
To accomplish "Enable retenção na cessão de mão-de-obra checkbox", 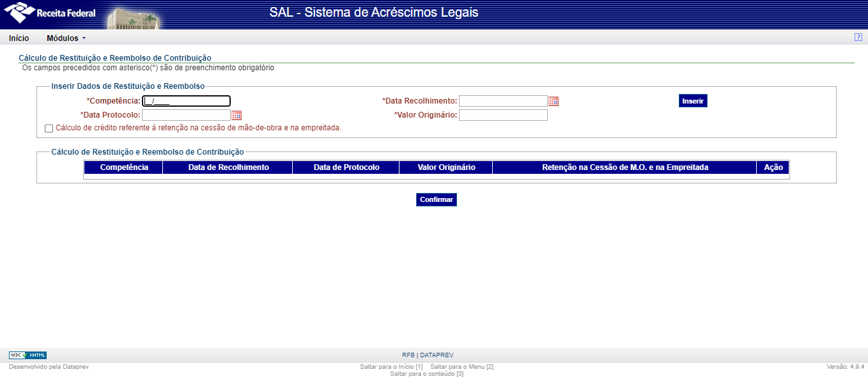I will pos(49,128).
